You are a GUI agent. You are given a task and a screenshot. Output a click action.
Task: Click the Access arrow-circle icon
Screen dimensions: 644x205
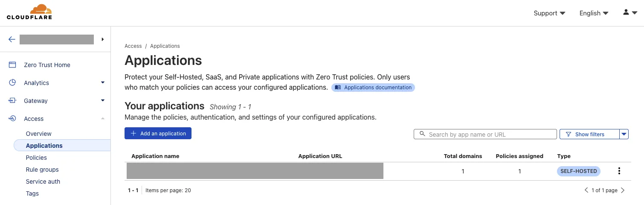12,119
